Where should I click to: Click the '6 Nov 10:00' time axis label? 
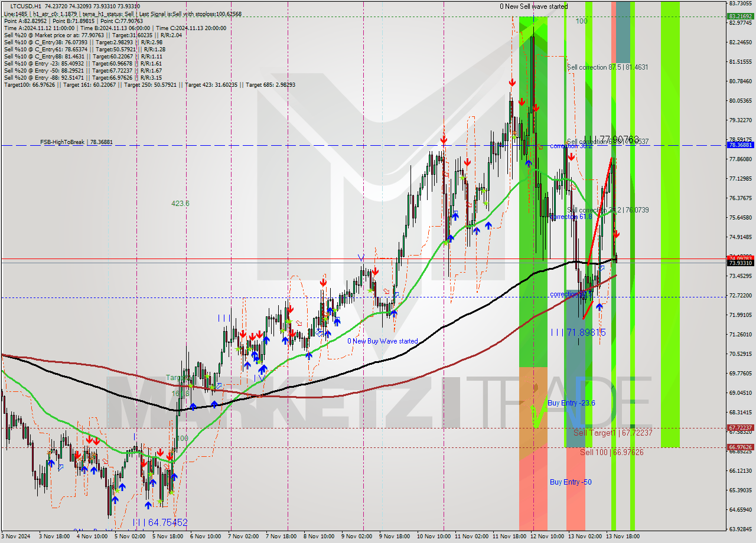(x=205, y=537)
